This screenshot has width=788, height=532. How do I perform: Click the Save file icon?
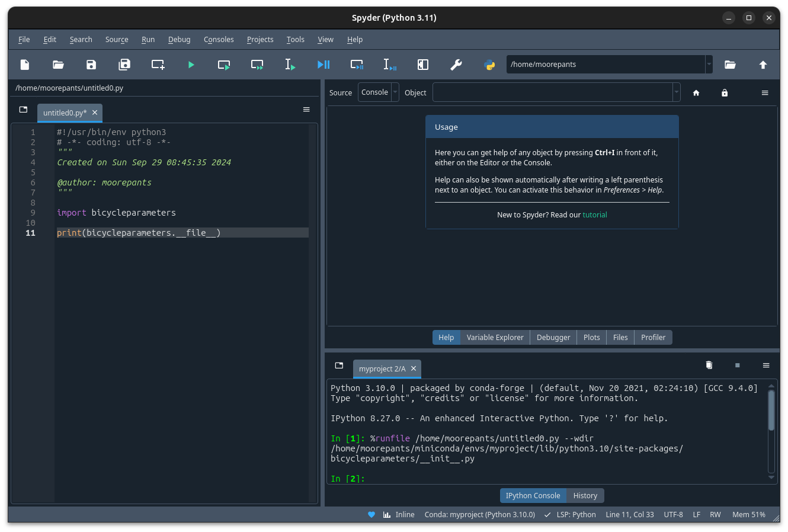click(91, 65)
